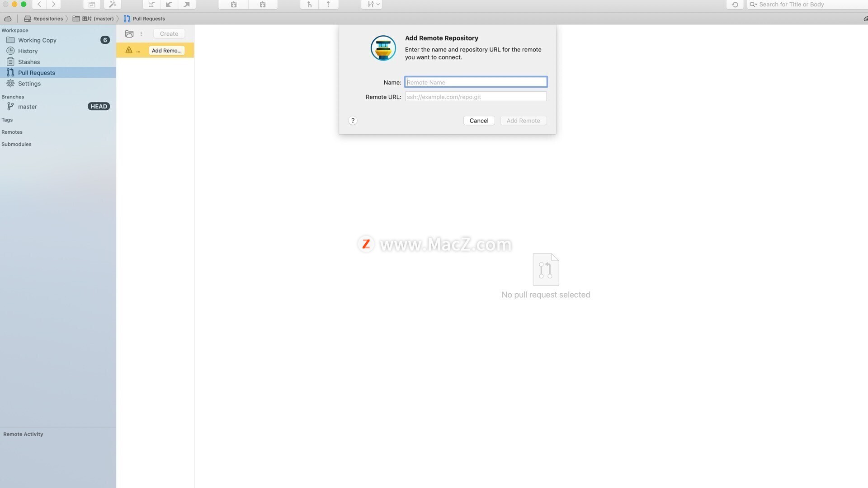Viewport: 868px width, 488px height.
Task: Expand the Remotes section in sidebar
Action: (11, 132)
